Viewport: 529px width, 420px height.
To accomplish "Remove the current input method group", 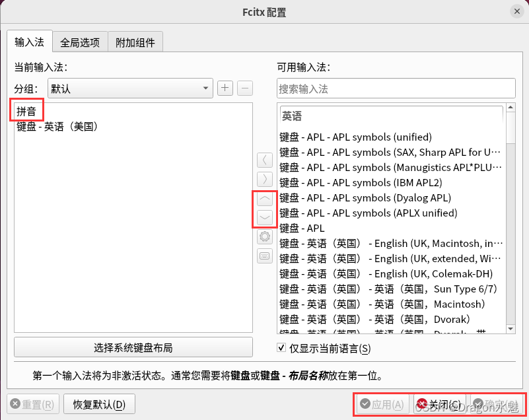I will point(245,88).
